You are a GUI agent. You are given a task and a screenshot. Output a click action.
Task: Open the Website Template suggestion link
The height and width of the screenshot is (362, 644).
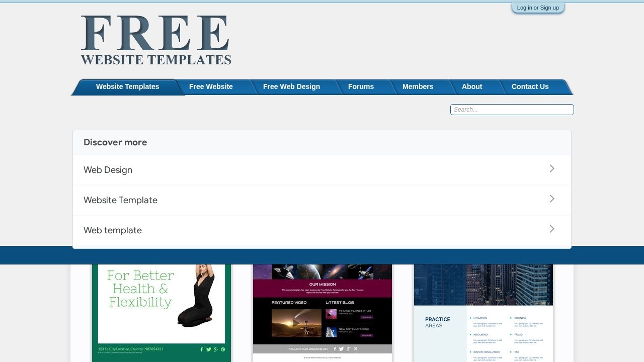(x=120, y=200)
